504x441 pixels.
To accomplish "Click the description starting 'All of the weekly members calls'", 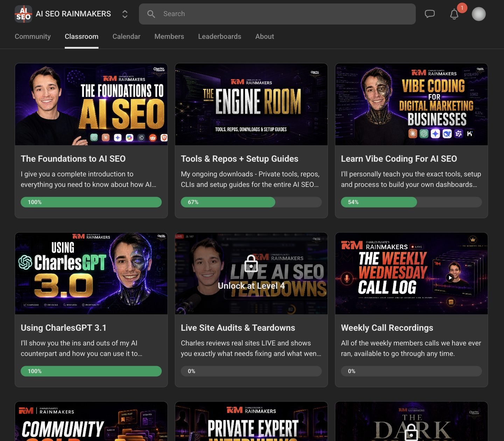I will [x=411, y=348].
